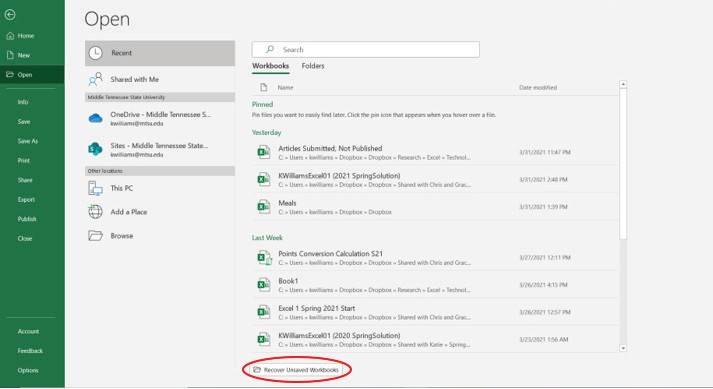
Task: Choose Save in the sidebar
Action: point(24,121)
